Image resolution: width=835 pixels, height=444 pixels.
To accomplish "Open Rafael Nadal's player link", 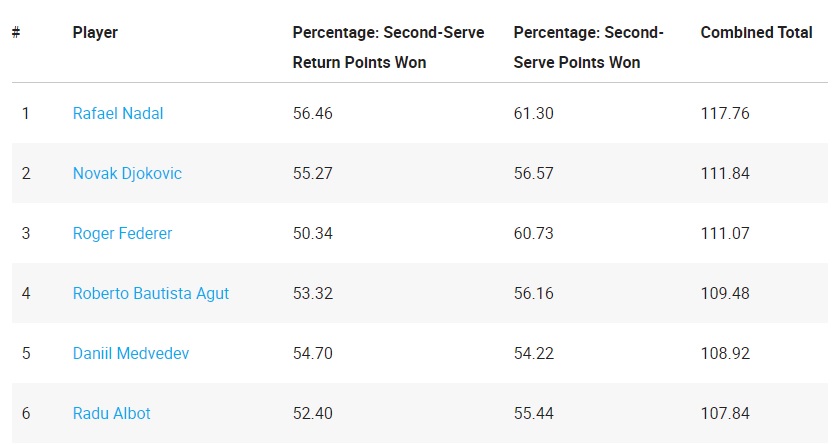I will pos(118,113).
